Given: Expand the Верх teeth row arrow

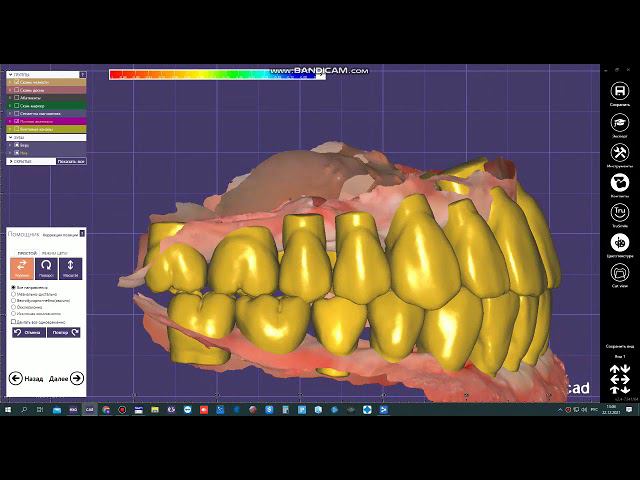Looking at the screenshot, I should 10,145.
